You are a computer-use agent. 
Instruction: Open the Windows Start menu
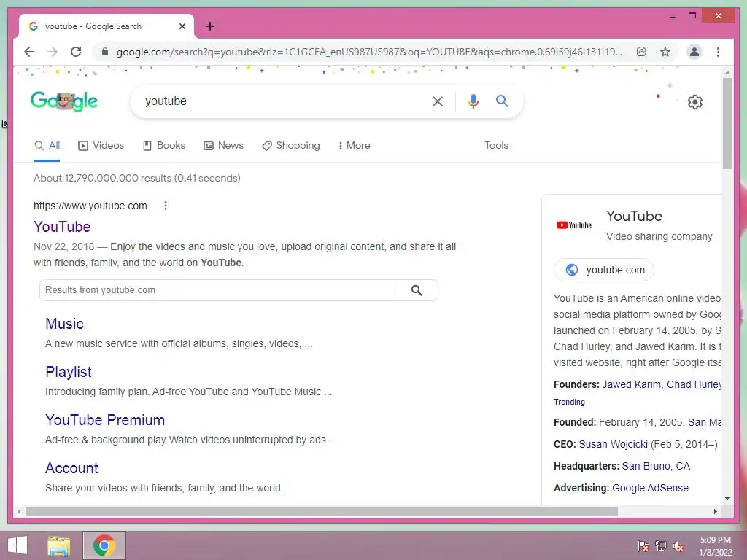click(18, 545)
